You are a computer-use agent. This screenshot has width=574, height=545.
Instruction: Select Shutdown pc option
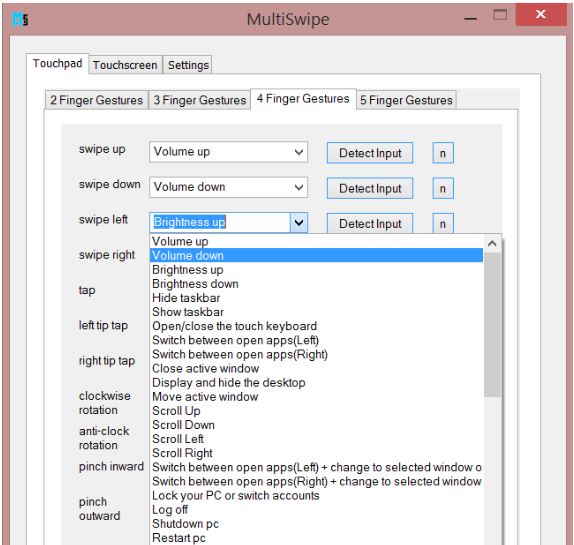tap(317, 524)
